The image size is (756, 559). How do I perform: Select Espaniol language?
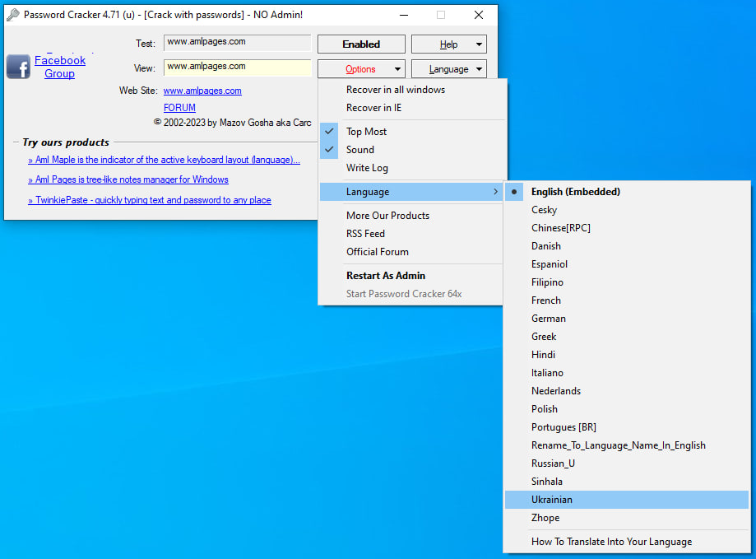click(x=627, y=263)
